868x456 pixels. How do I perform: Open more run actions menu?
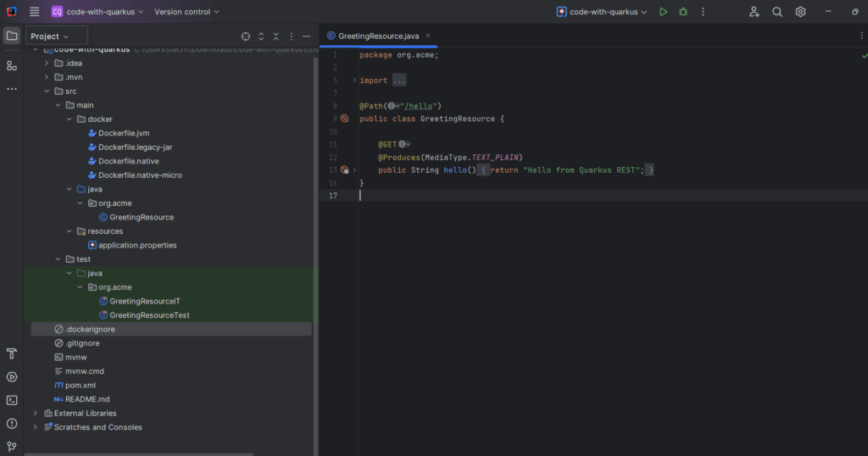(703, 12)
